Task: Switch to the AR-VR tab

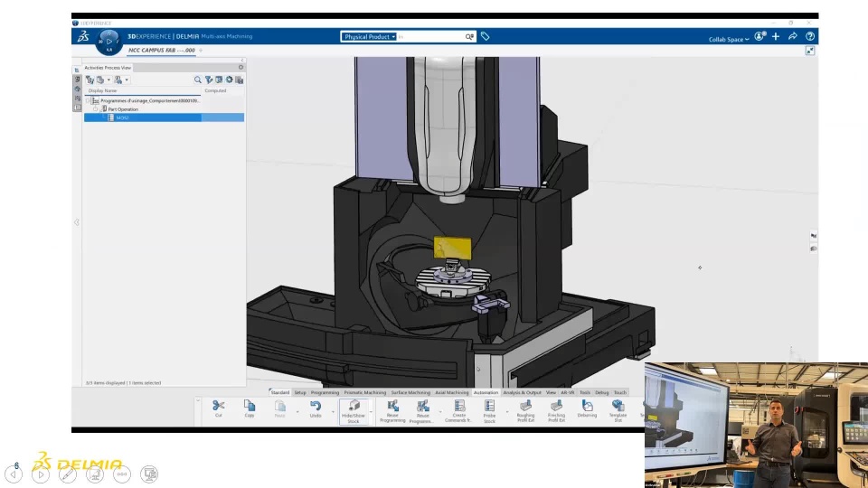Action: pyautogui.click(x=568, y=392)
